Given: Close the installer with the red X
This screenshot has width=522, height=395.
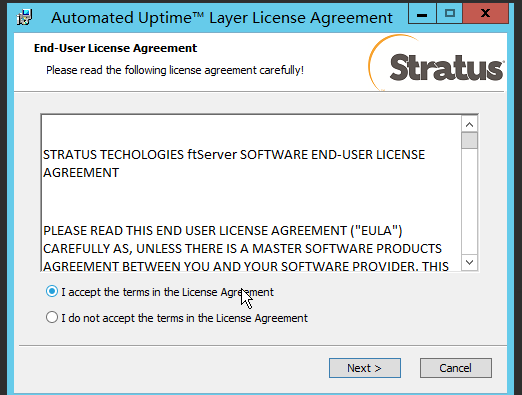Looking at the screenshot, I should 485,13.
